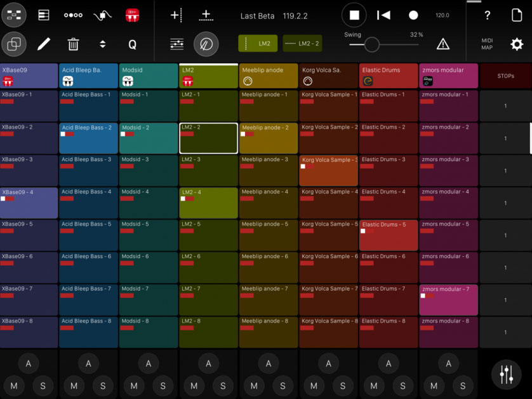Select the trash delete tool

point(73,44)
